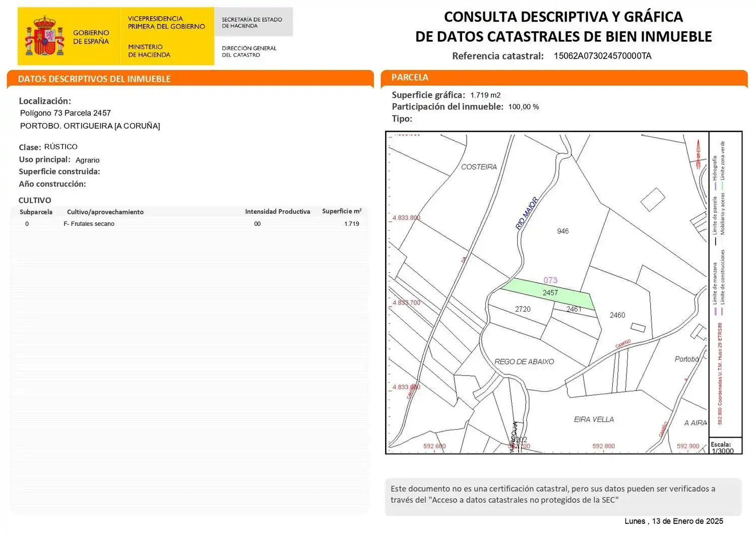
Task: Click the 'Escala: 1/3000' scale box
Action: pos(725,446)
